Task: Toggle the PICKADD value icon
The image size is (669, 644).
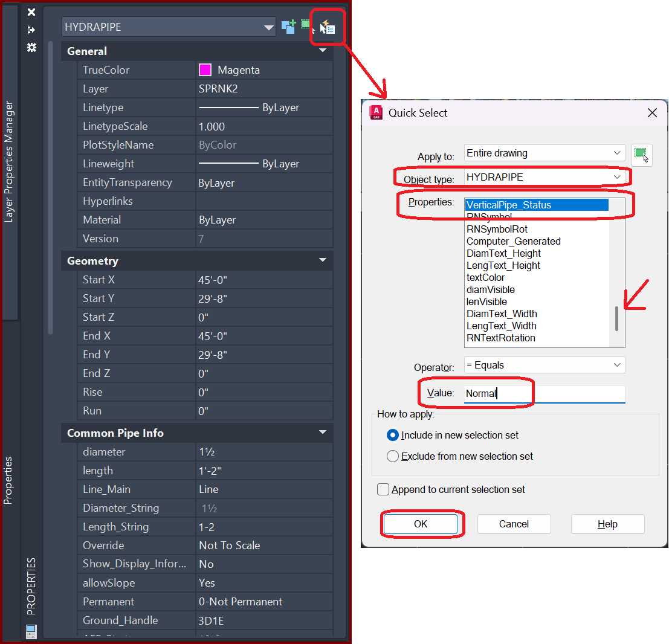Action: (x=288, y=27)
